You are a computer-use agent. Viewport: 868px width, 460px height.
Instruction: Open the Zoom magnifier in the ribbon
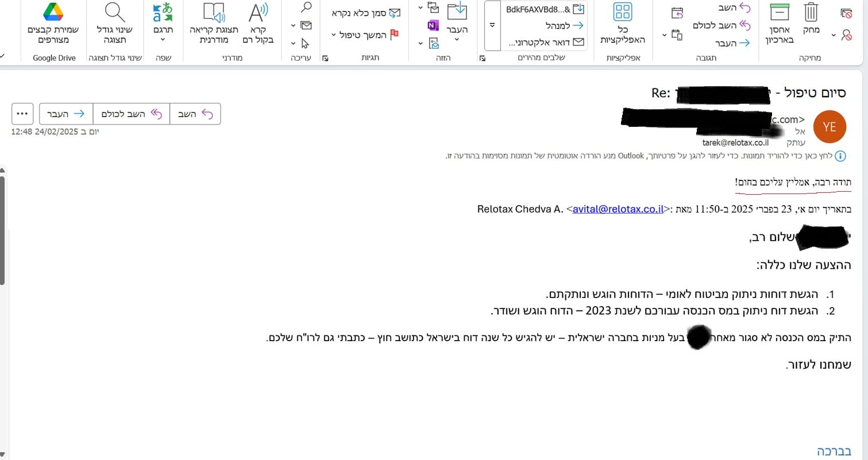click(115, 13)
